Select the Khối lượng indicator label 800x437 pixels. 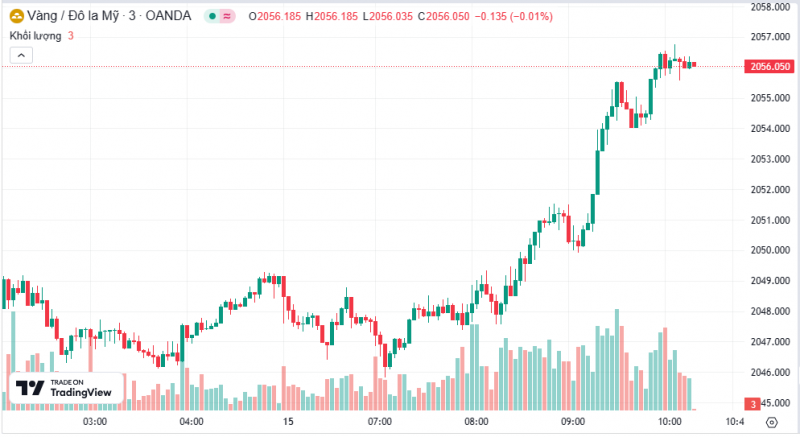[35, 36]
